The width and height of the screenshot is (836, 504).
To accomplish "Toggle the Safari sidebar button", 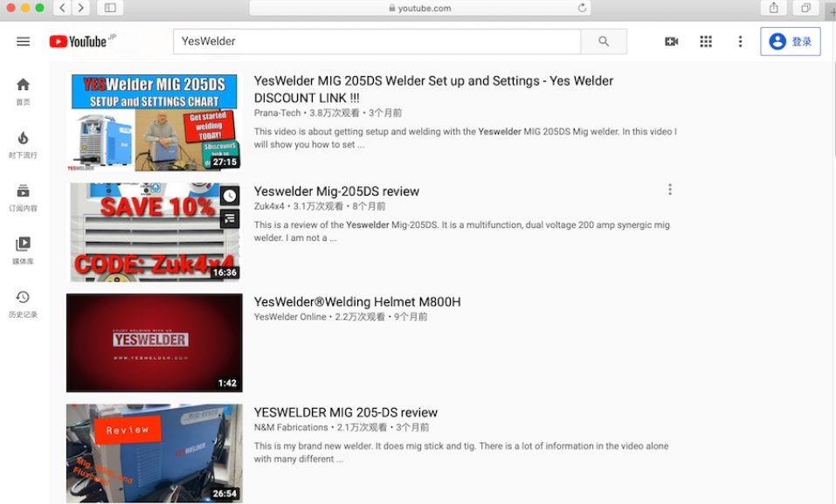I will tap(110, 8).
